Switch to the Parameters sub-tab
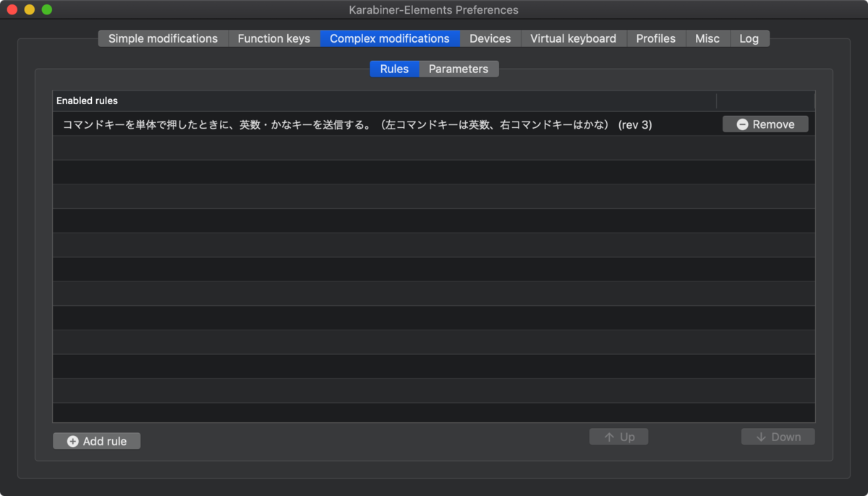Screen dimensions: 868x496 [459, 69]
